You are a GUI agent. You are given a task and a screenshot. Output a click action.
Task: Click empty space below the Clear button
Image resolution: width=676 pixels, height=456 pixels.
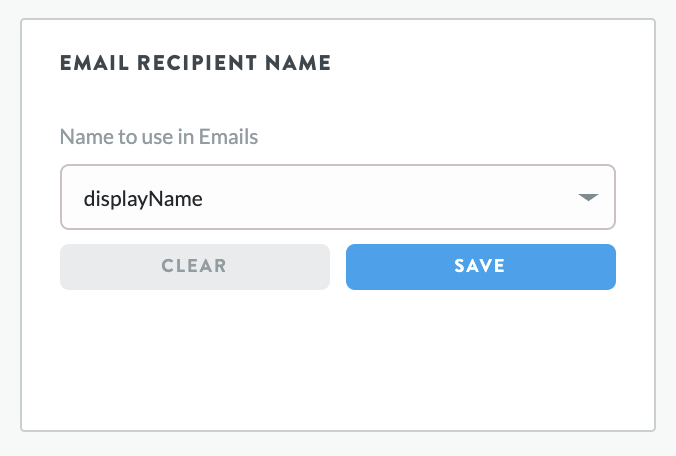195,350
